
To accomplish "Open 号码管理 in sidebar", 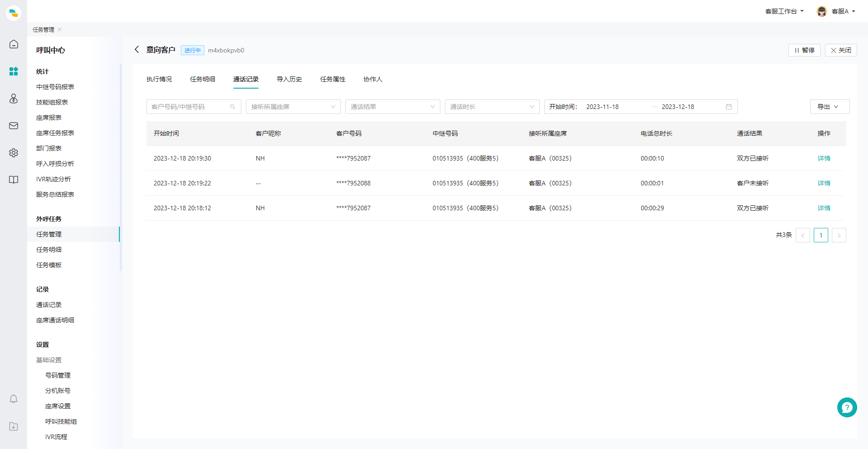I will click(58, 375).
